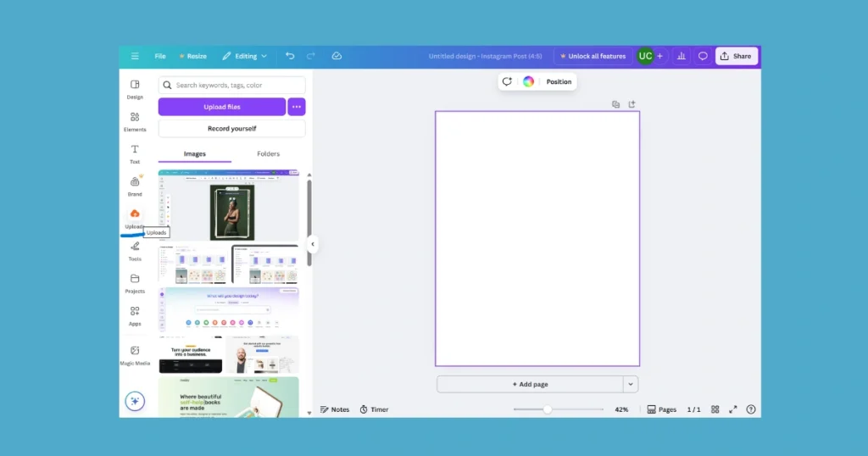Open the Projects folder panel
This screenshot has width=868, height=456.
[135, 283]
